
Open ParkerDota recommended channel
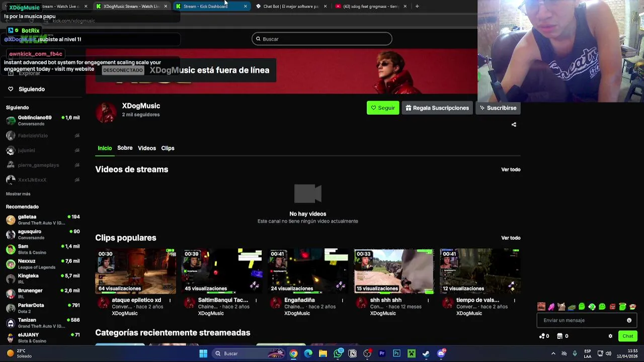tap(43, 308)
